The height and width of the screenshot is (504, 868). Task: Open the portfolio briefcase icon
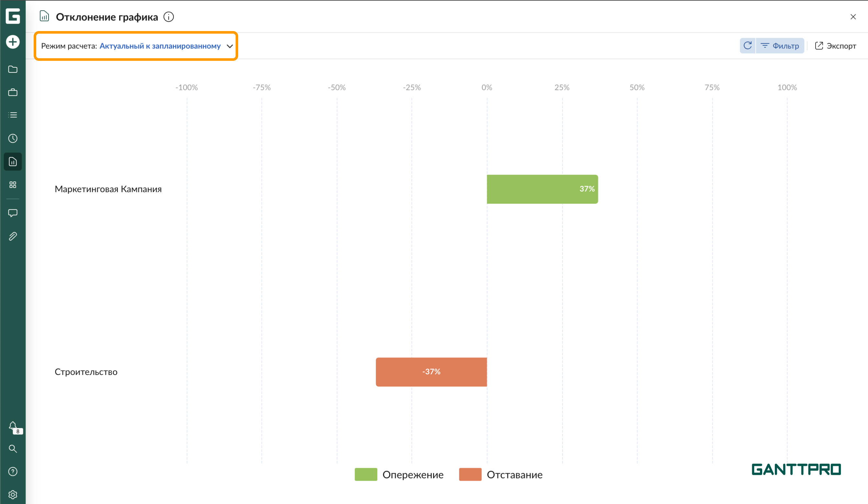13,92
